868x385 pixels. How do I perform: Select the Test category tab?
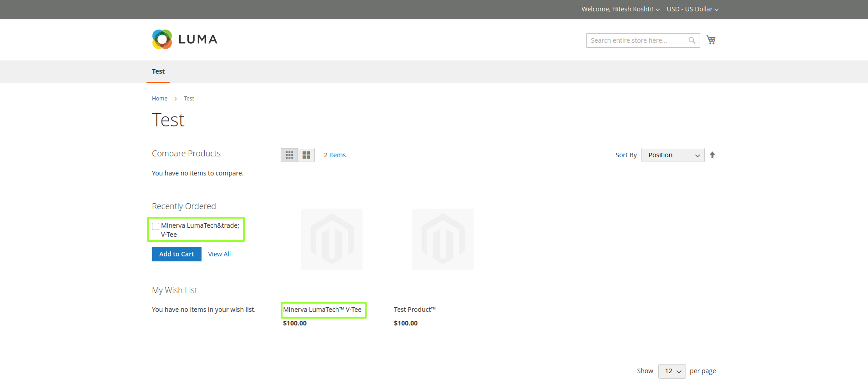pos(158,71)
